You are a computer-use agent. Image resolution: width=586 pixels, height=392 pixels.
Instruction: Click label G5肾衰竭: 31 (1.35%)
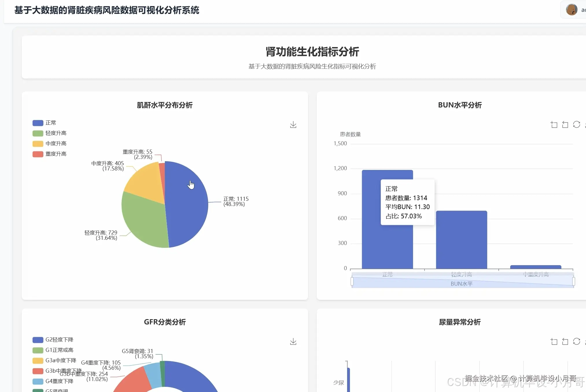click(x=137, y=354)
